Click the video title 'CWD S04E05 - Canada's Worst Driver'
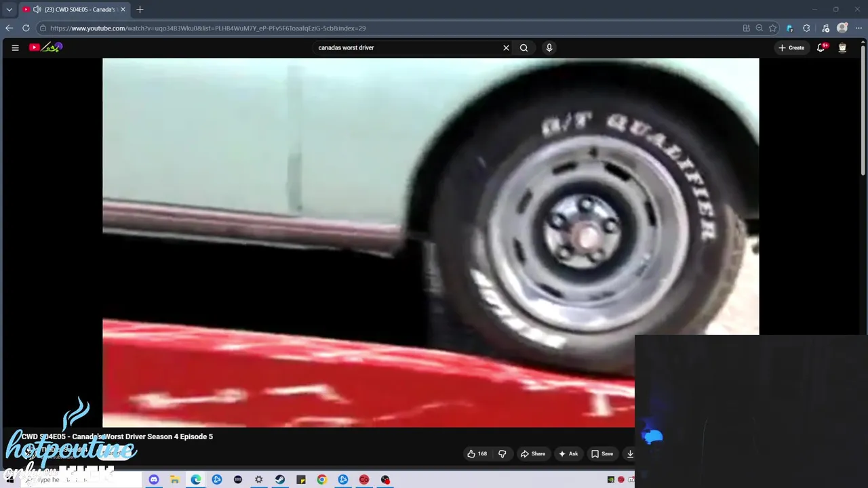Image resolution: width=868 pixels, height=488 pixels. (x=117, y=436)
